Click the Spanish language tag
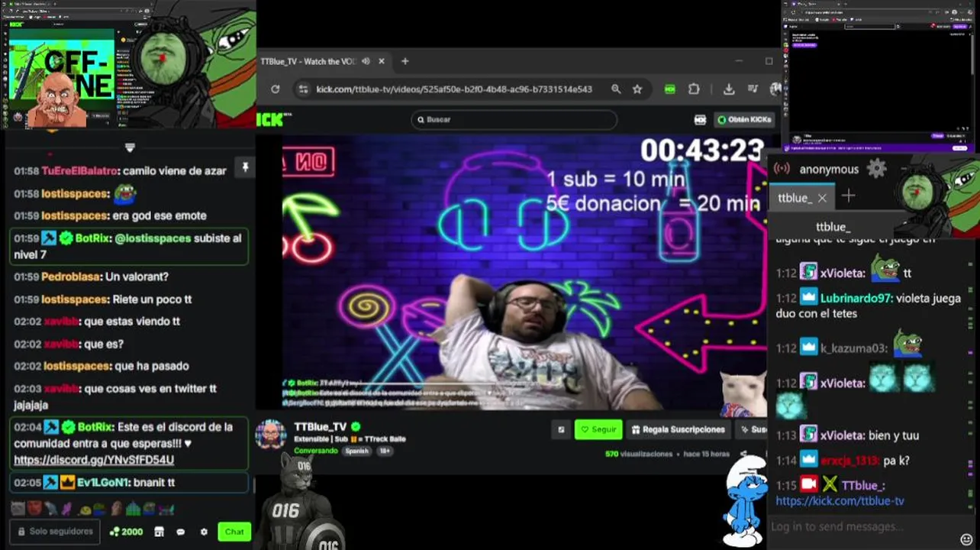 [356, 451]
